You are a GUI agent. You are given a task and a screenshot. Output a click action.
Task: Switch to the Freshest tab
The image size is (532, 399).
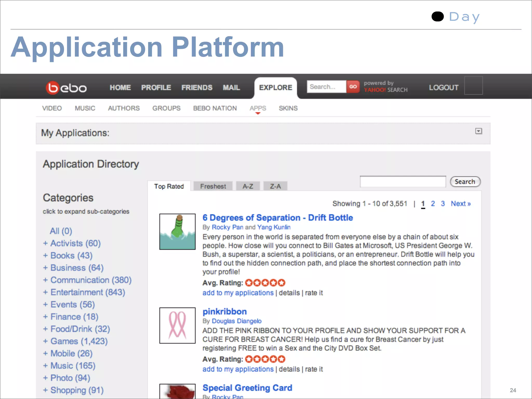213,186
